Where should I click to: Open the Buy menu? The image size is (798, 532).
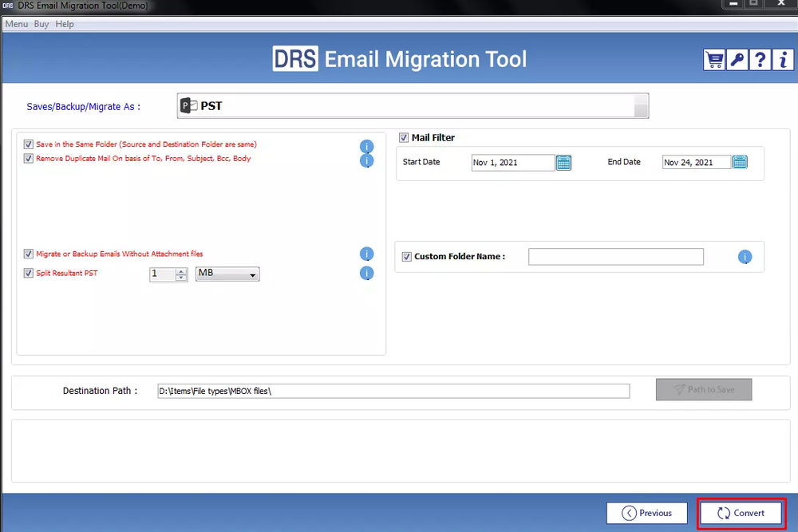[41, 24]
